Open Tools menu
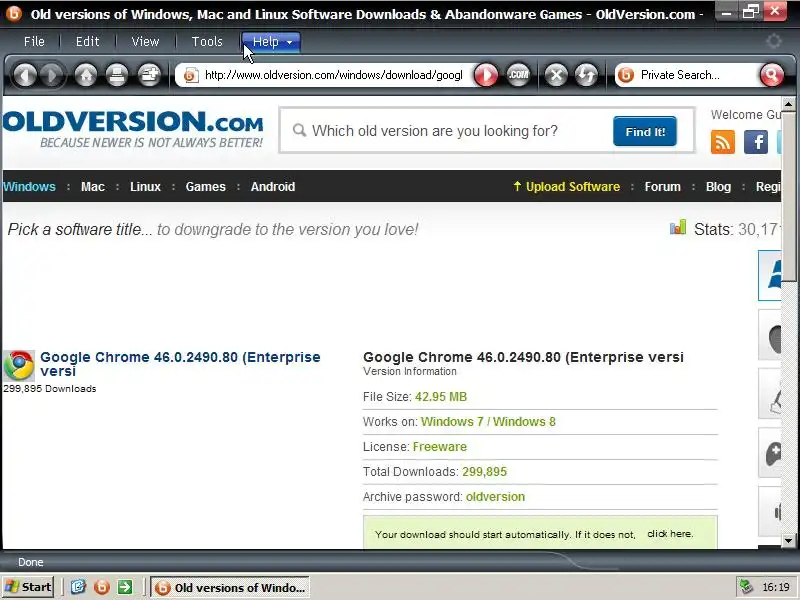 207,41
